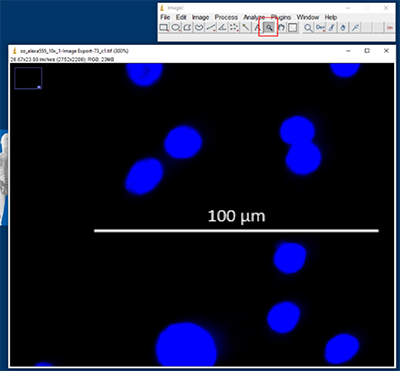This screenshot has height=371, width=400.
Task: Pick the Freehand selection tool
Action: click(x=199, y=28)
